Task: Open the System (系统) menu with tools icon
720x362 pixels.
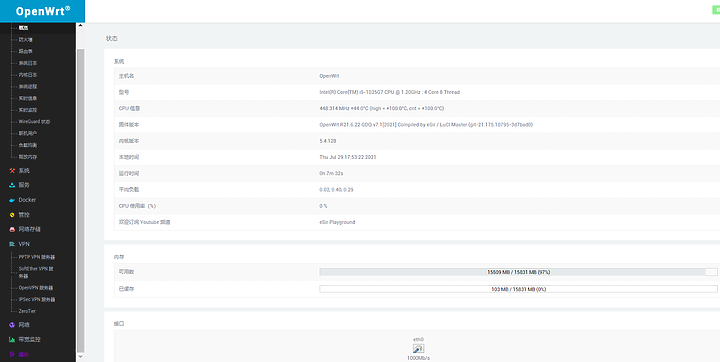Action: pyautogui.click(x=12, y=170)
